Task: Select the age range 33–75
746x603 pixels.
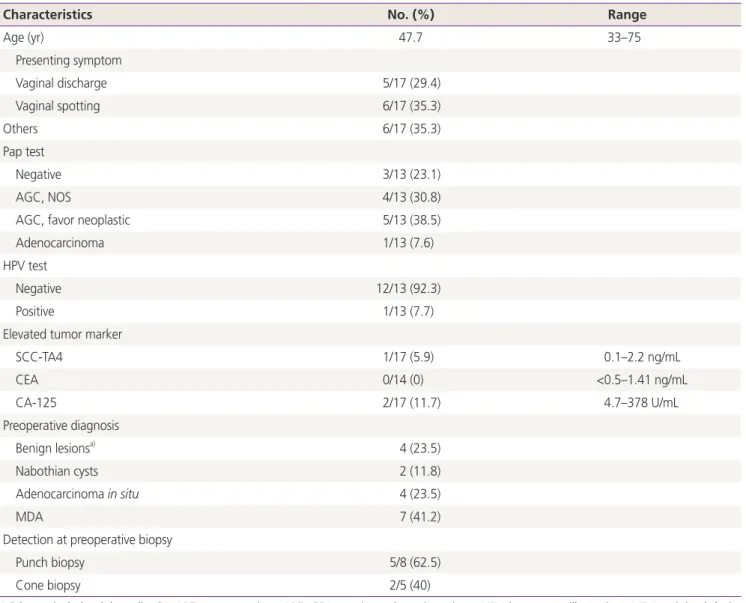Action: (x=624, y=37)
